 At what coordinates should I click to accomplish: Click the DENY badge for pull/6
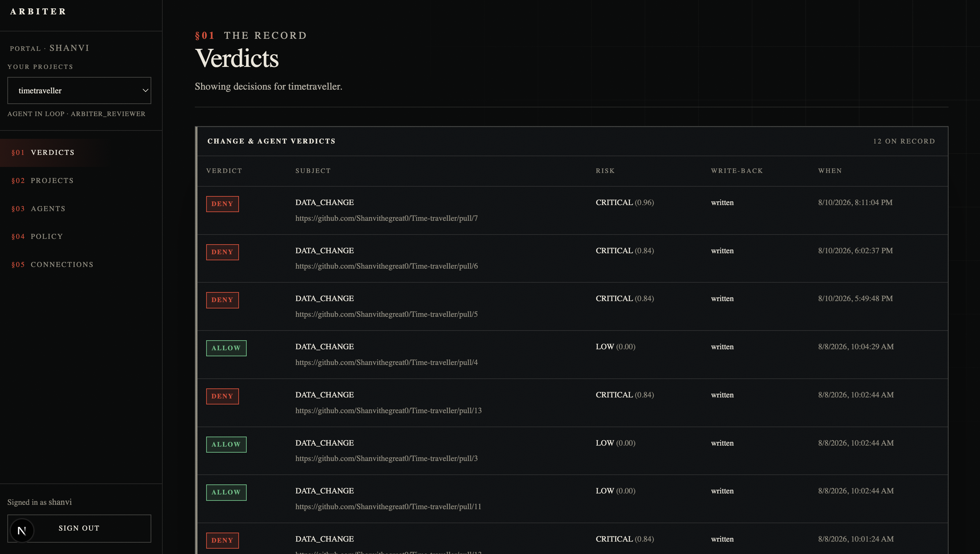pyautogui.click(x=222, y=252)
